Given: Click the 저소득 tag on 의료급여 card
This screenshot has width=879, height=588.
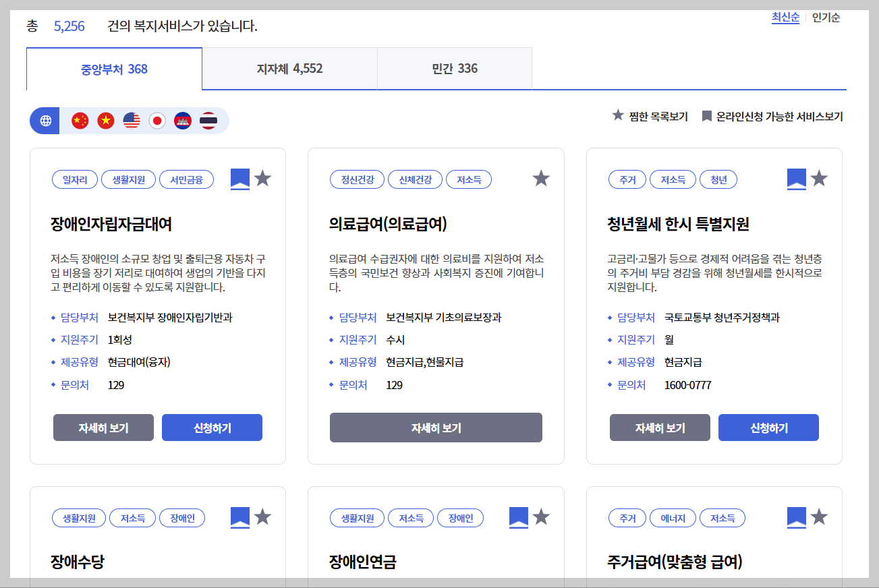Looking at the screenshot, I should 469,179.
